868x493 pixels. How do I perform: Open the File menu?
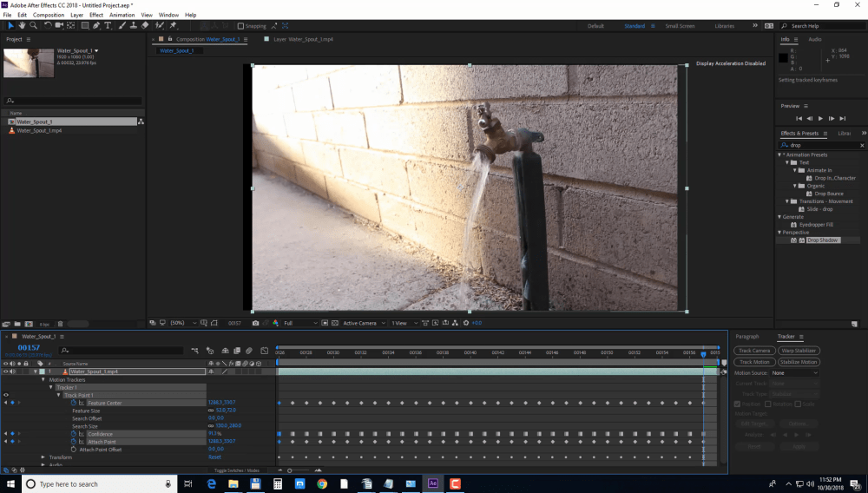point(7,15)
